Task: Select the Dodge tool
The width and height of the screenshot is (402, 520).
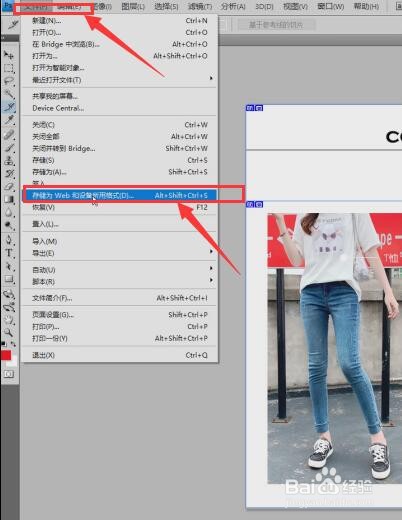Action: click(x=9, y=225)
